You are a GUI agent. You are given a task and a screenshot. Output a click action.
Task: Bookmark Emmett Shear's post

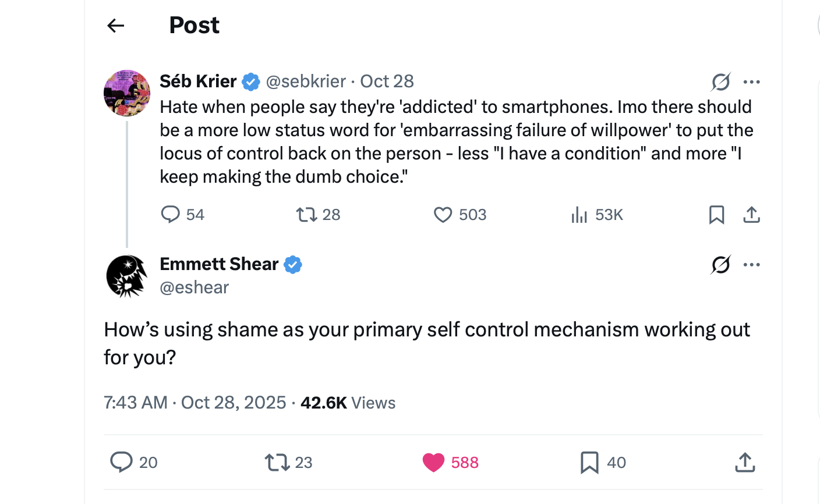pos(589,463)
